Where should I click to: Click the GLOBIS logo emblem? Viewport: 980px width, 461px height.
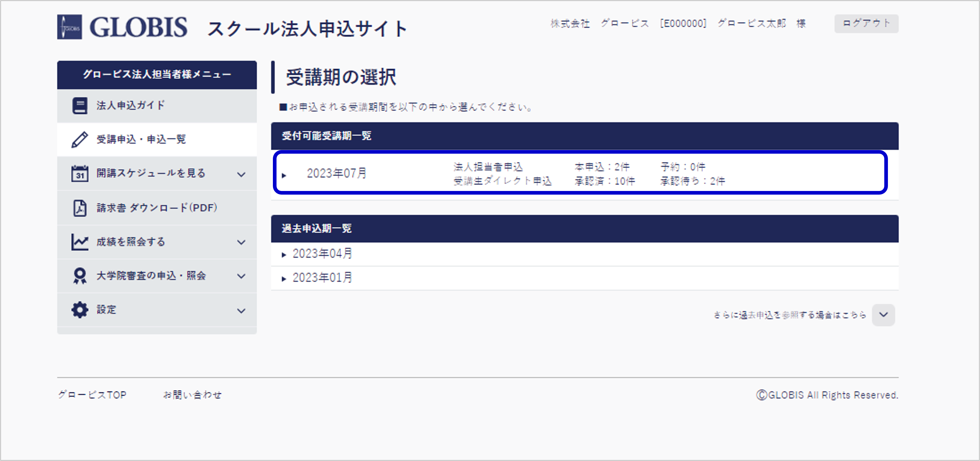(70, 27)
